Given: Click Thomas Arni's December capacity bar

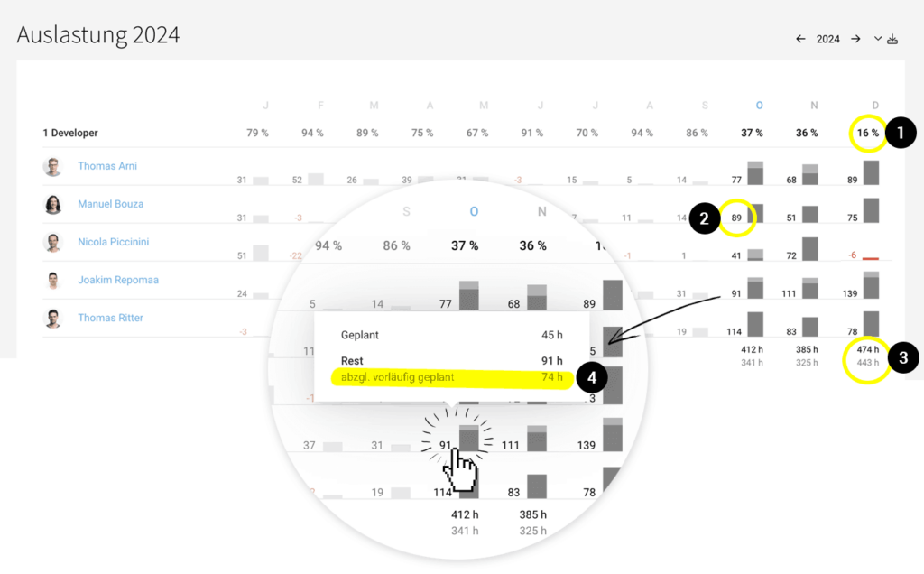Looking at the screenshot, I should (x=871, y=172).
